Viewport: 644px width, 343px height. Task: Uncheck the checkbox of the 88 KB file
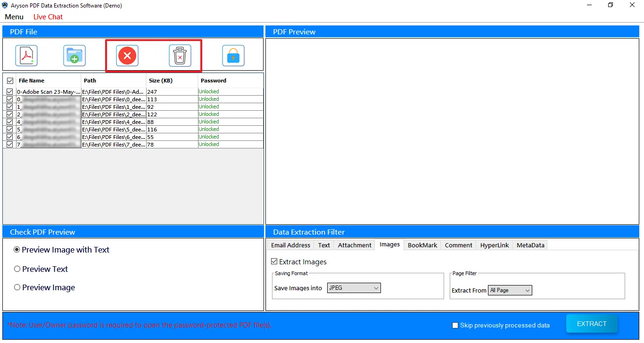point(10,122)
